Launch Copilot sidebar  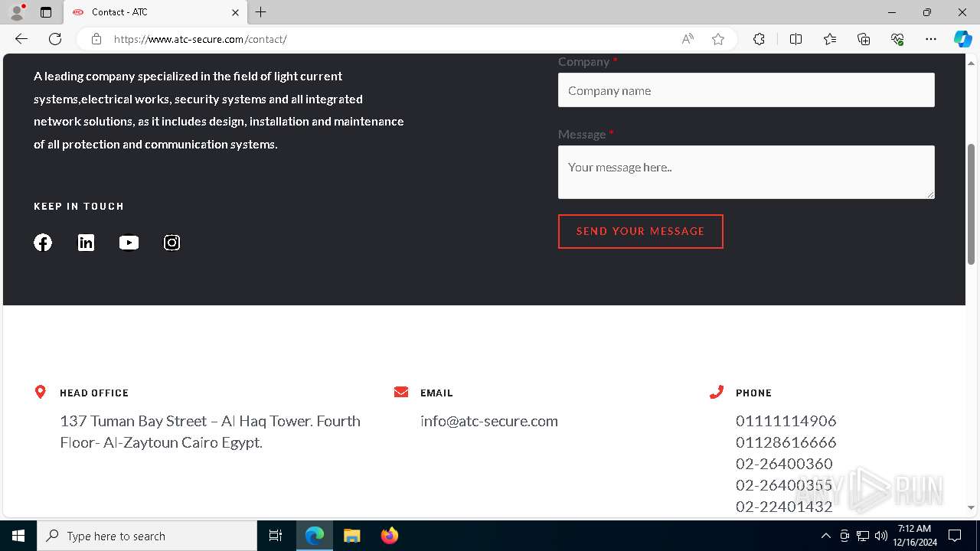tap(962, 39)
